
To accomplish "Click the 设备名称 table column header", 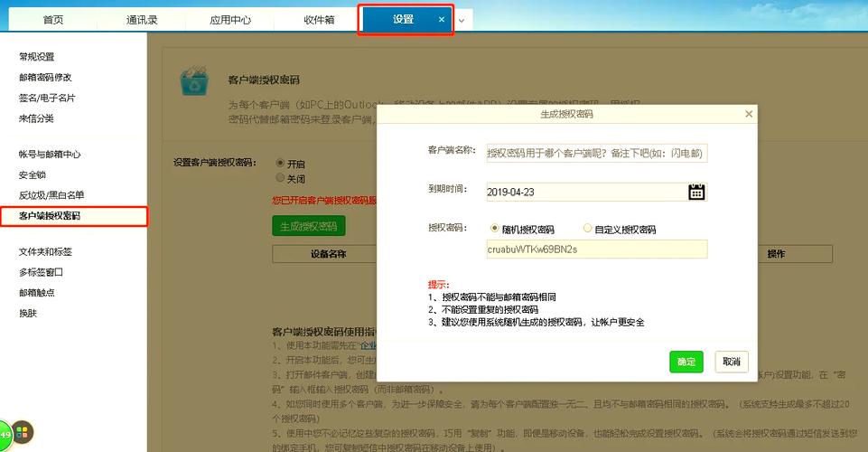I will [x=328, y=254].
